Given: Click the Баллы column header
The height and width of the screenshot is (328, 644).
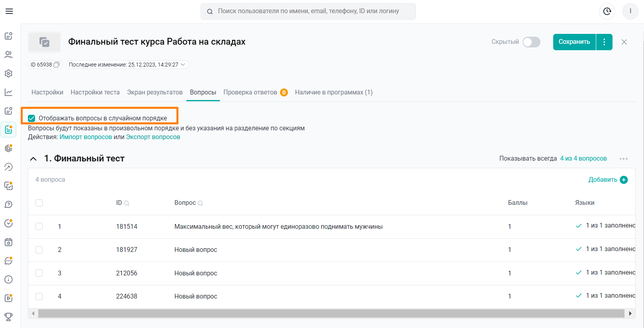Looking at the screenshot, I should point(518,203).
